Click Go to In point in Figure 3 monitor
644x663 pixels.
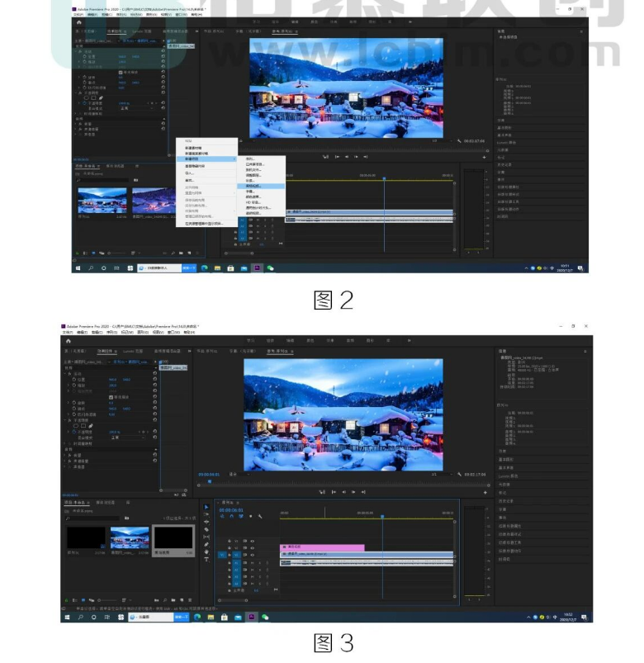(x=334, y=492)
